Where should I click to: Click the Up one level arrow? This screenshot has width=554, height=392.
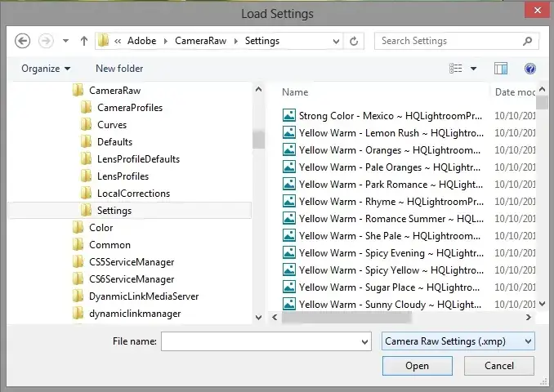83,41
